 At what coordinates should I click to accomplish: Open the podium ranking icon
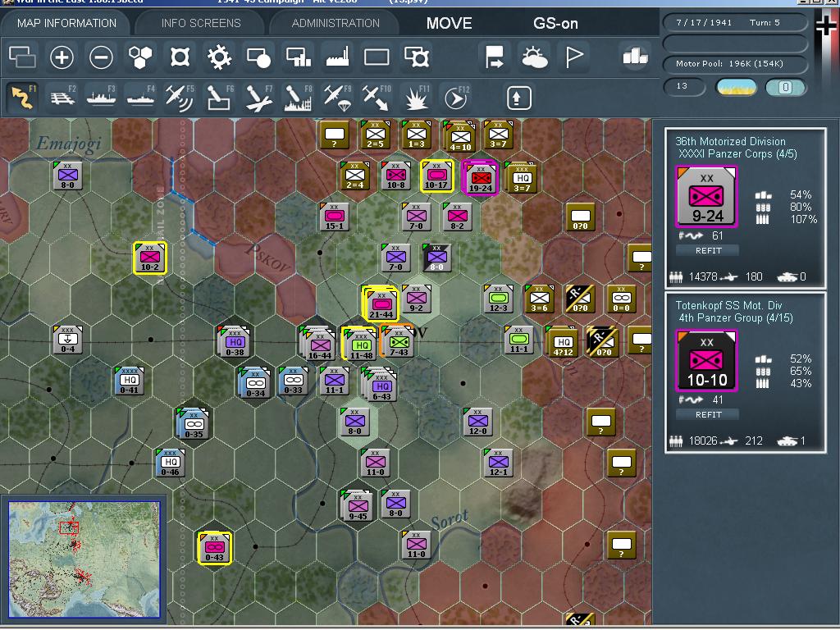click(635, 56)
